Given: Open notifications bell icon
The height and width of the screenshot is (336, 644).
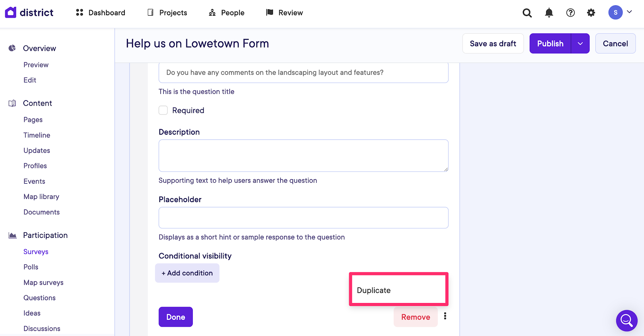Looking at the screenshot, I should tap(549, 13).
